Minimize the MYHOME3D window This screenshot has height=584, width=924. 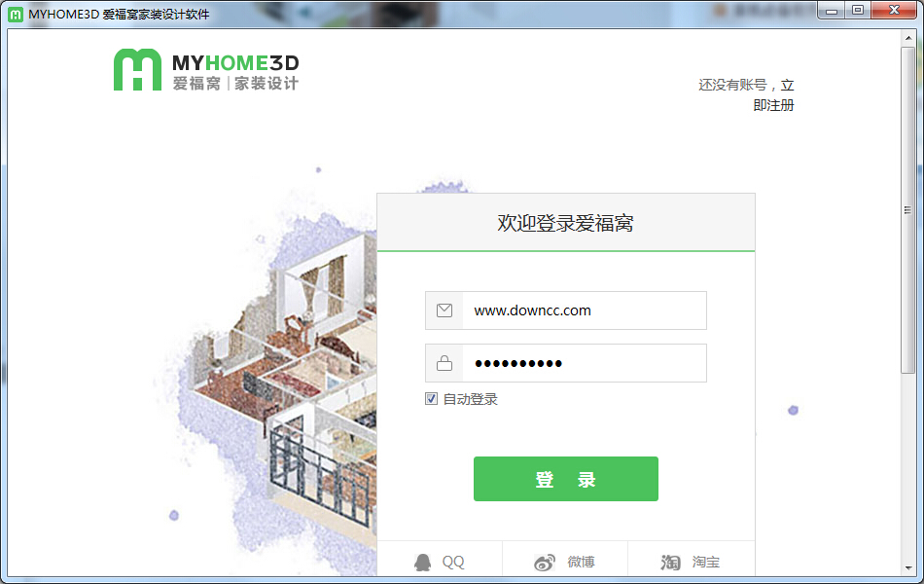pos(832,11)
